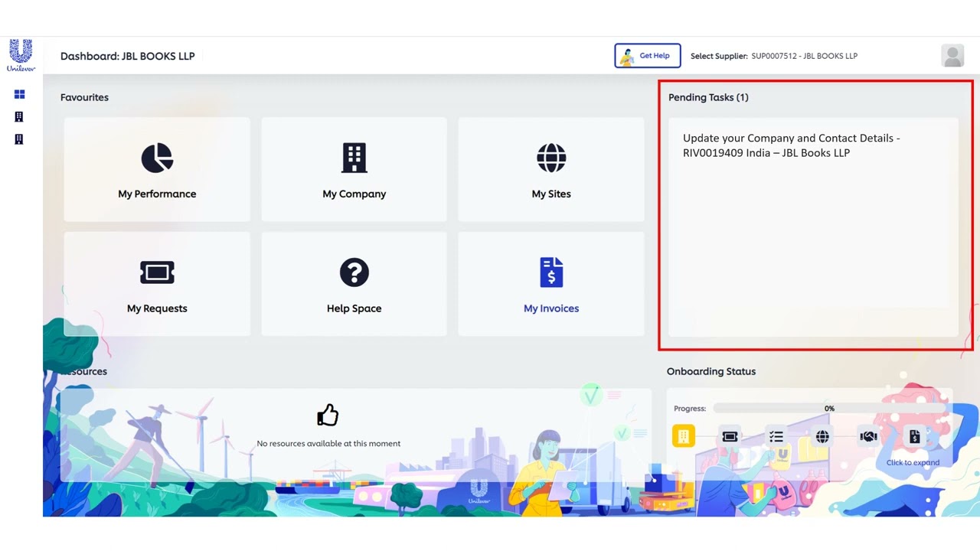Click the thumbs-up icon in Resources
Screen dimensions: 980x551
tap(328, 415)
